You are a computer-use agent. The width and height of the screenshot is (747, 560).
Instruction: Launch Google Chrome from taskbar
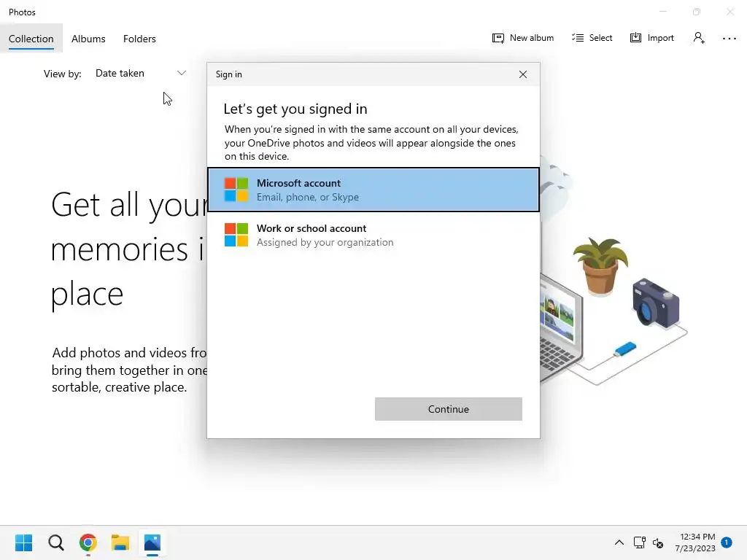[x=88, y=542]
